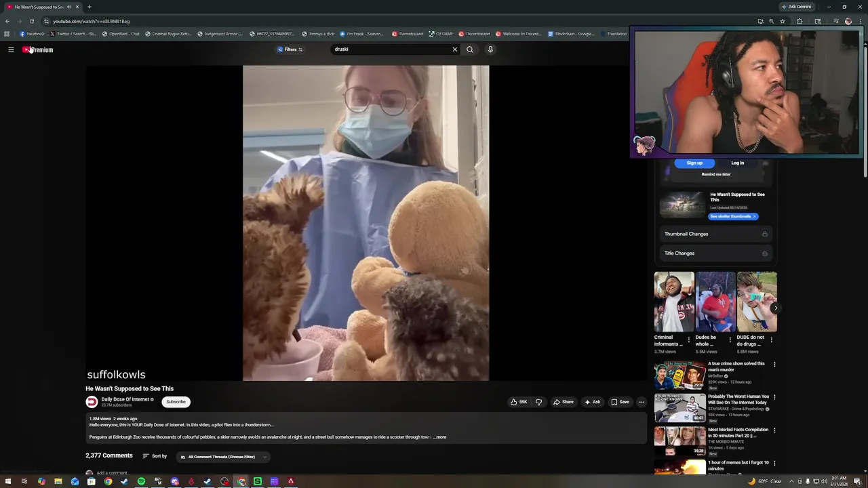
Task: Open options for 'Dudes be whole' Short
Action: point(730,340)
